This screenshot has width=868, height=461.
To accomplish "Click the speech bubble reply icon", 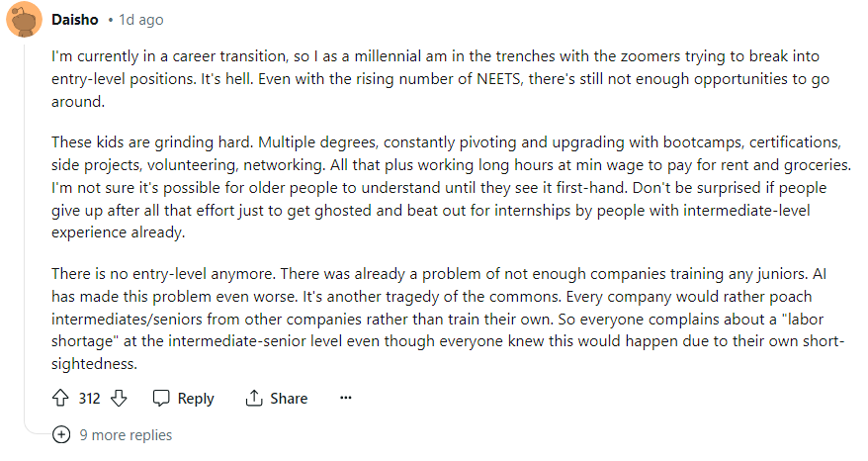I will pyautogui.click(x=162, y=398).
